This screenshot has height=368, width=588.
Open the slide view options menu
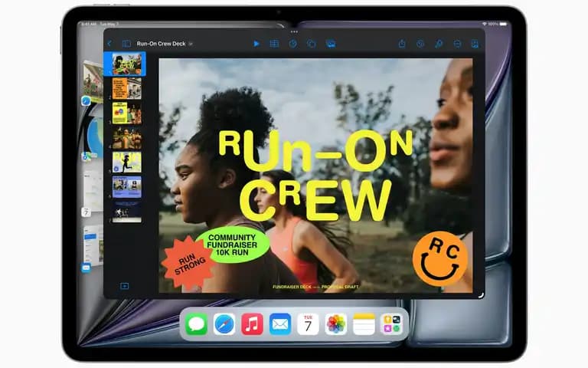pos(127,44)
